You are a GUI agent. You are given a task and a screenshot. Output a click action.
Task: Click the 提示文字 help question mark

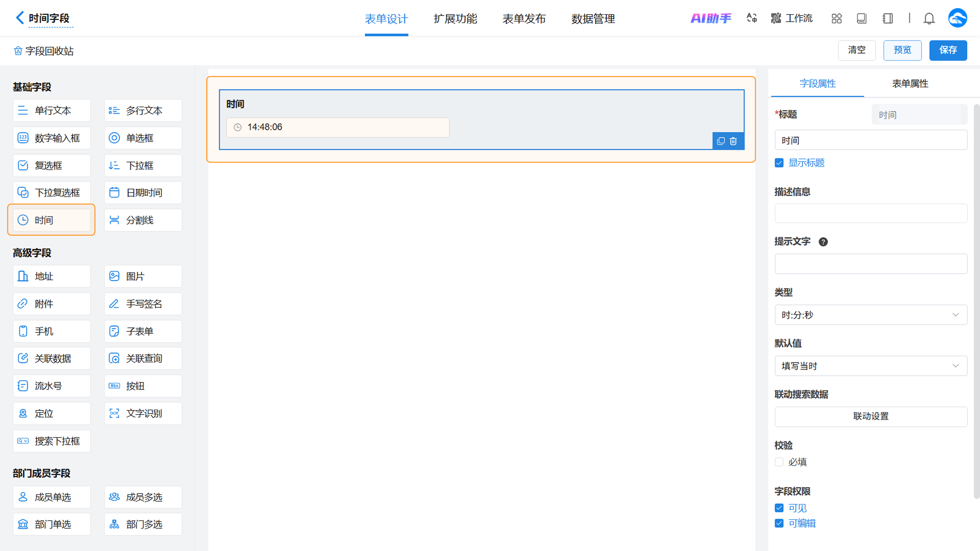(x=823, y=242)
